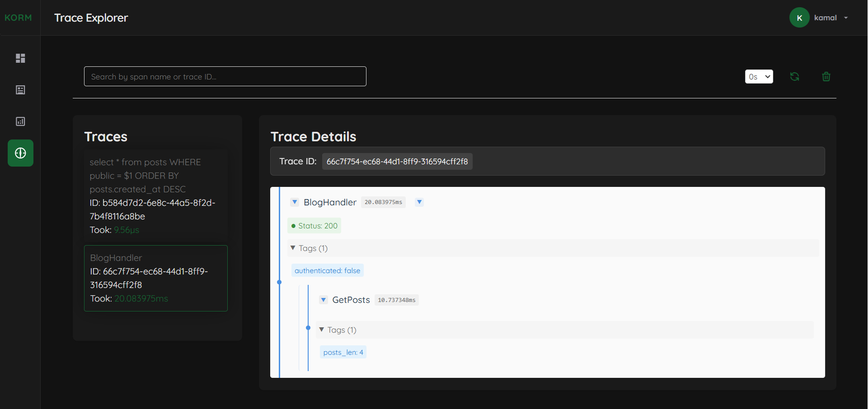Viewport: 868px width, 409px height.
Task: Select the BlogHandler trace card
Action: tap(156, 278)
